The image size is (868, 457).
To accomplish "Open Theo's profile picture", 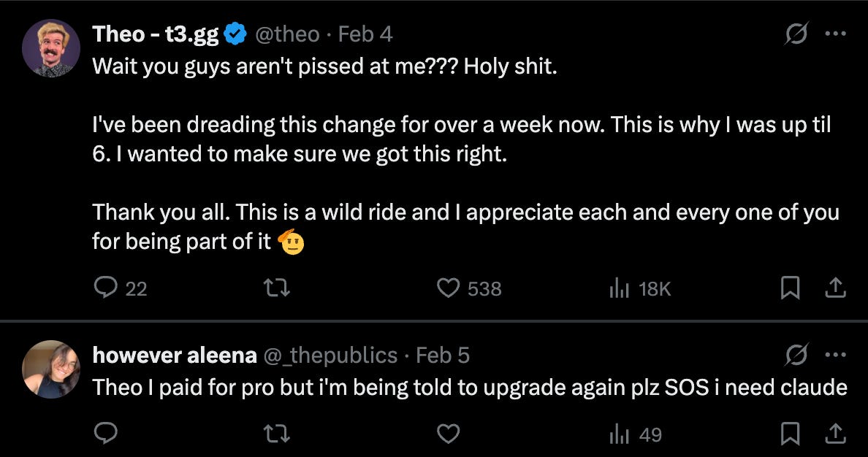I will point(50,47).
